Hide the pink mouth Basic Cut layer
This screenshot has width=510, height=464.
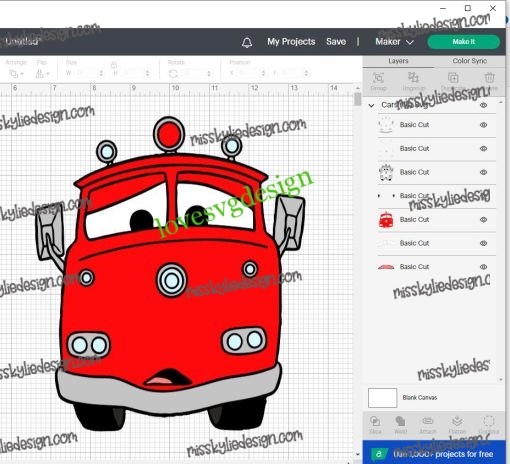(x=483, y=267)
